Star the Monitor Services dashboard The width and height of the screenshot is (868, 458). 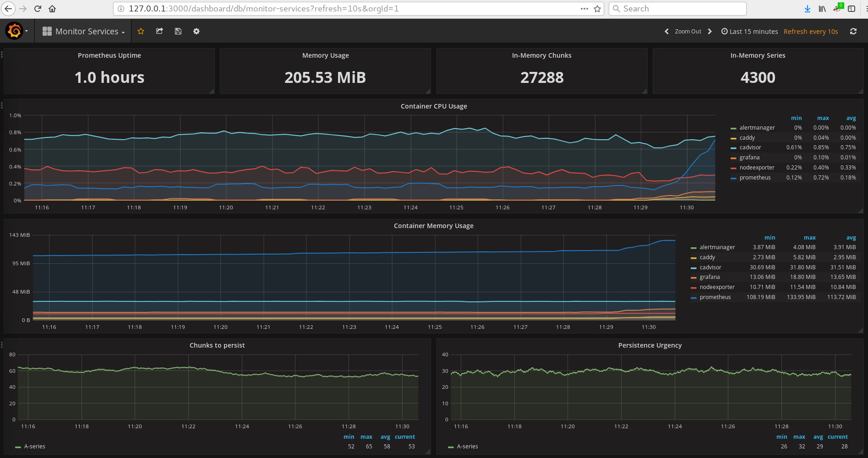coord(141,31)
